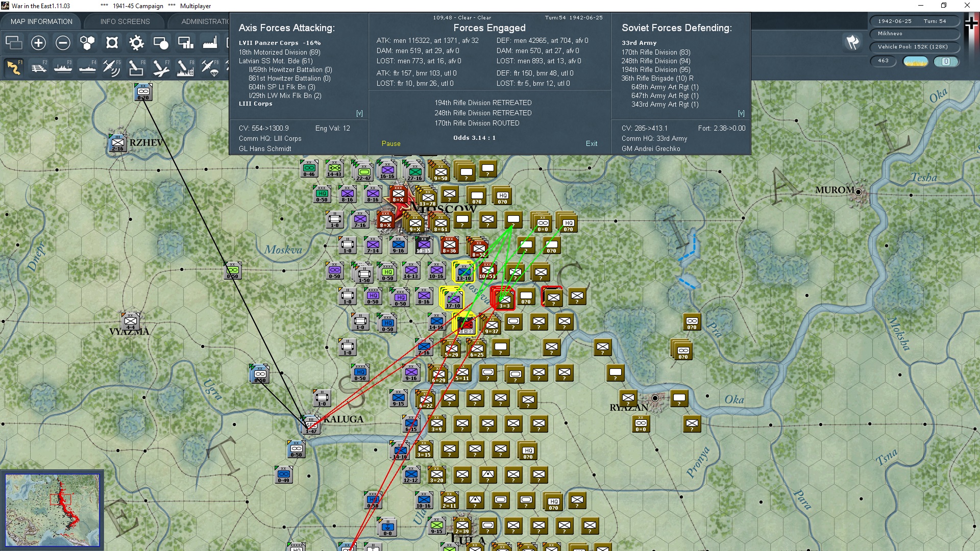
Task: Select the F3 naval transport icon
Action: click(x=63, y=67)
